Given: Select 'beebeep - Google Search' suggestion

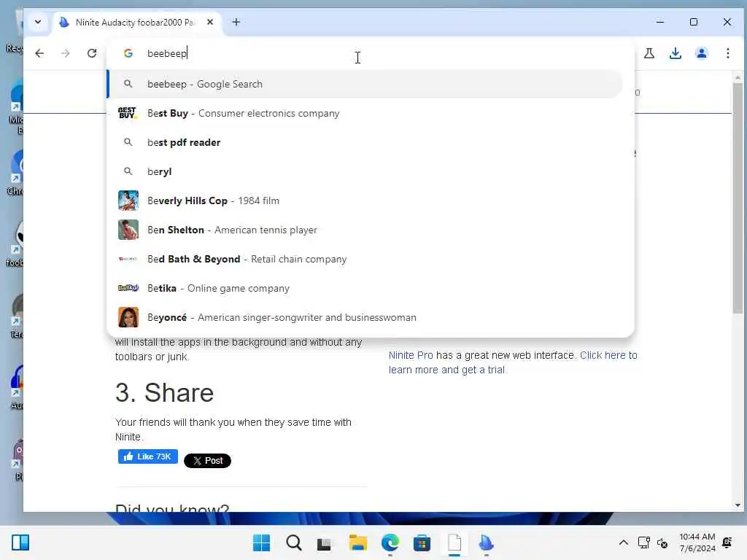Looking at the screenshot, I should pyautogui.click(x=365, y=85).
